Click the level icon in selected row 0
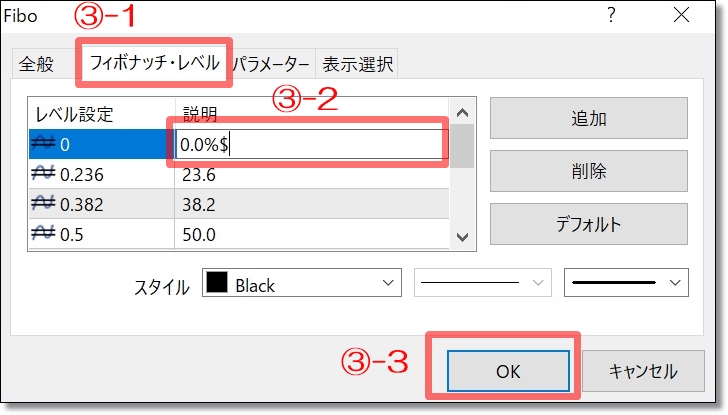728x415 pixels. 43,144
